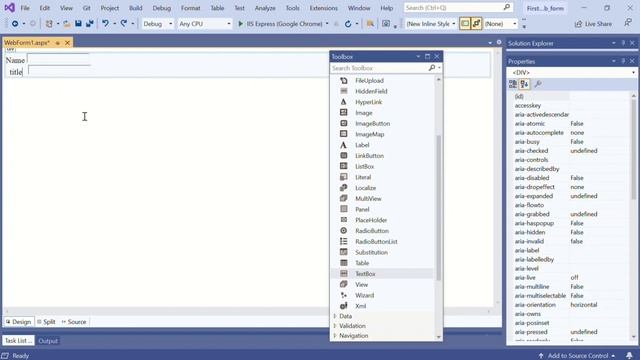Image resolution: width=640 pixels, height=360 pixels.
Task: Select the RadioButton toolbox control
Action: click(x=372, y=231)
